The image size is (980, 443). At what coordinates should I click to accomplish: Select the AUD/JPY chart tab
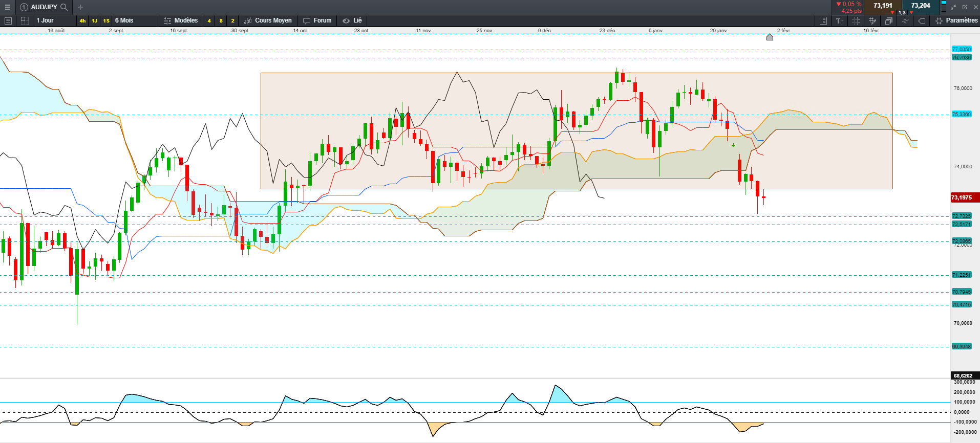pos(44,7)
